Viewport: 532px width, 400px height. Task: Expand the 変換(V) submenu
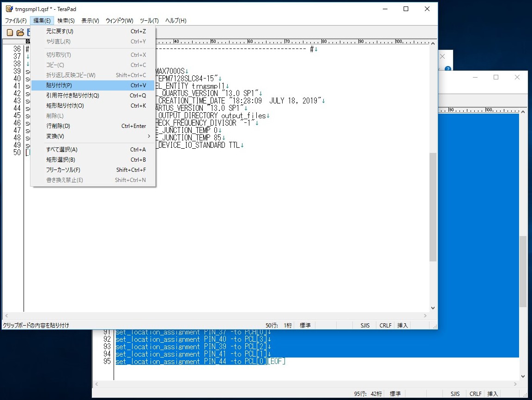[93, 136]
